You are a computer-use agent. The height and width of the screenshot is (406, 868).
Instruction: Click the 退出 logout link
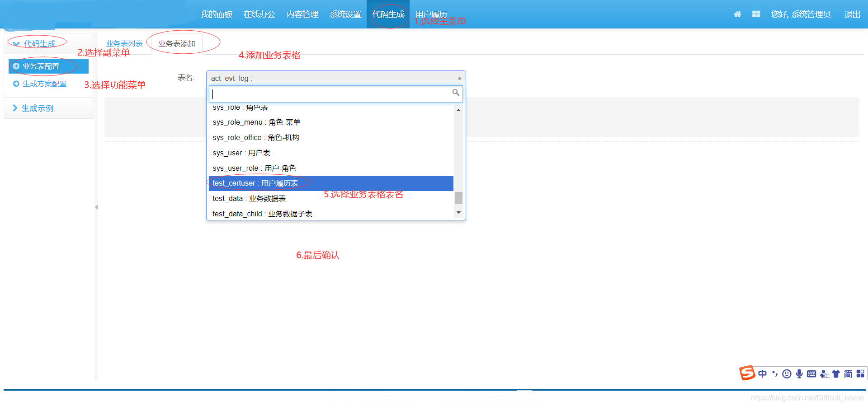852,14
